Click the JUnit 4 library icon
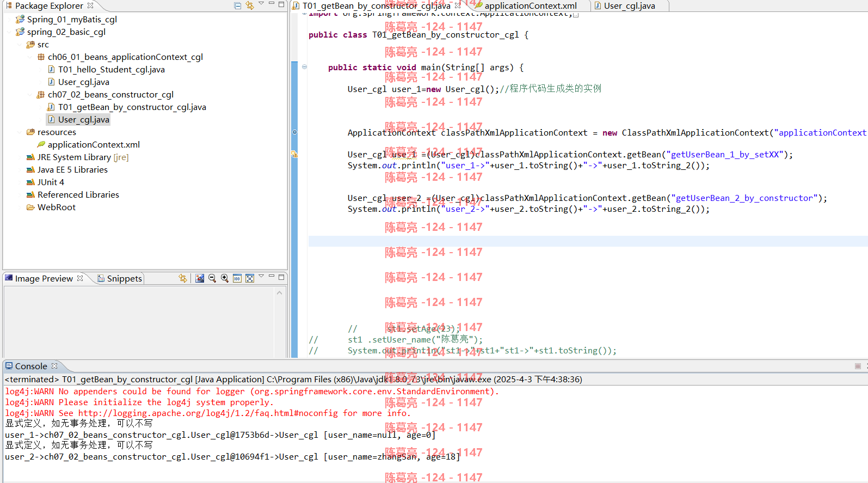The image size is (868, 483). pyautogui.click(x=30, y=182)
